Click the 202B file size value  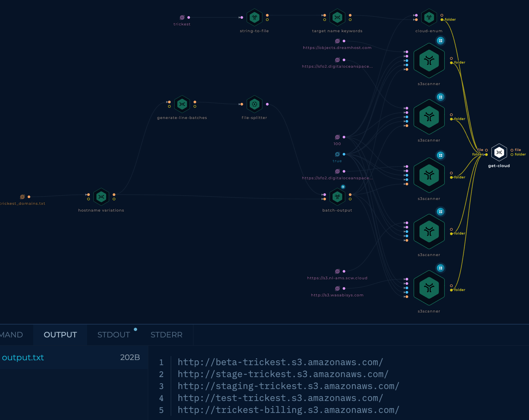click(x=130, y=357)
